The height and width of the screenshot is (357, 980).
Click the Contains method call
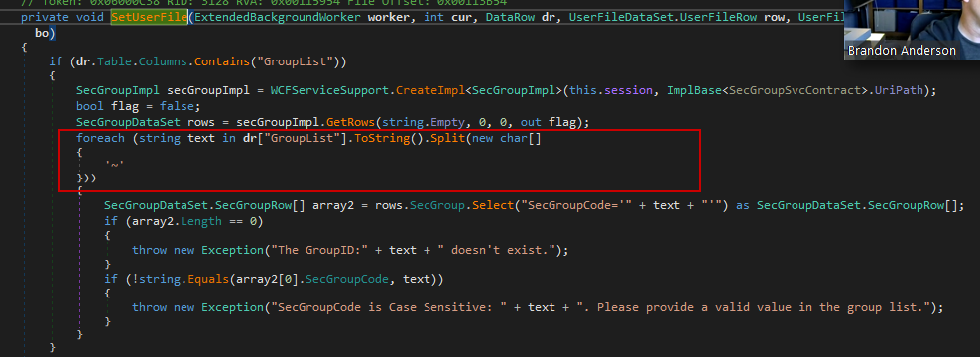point(222,61)
